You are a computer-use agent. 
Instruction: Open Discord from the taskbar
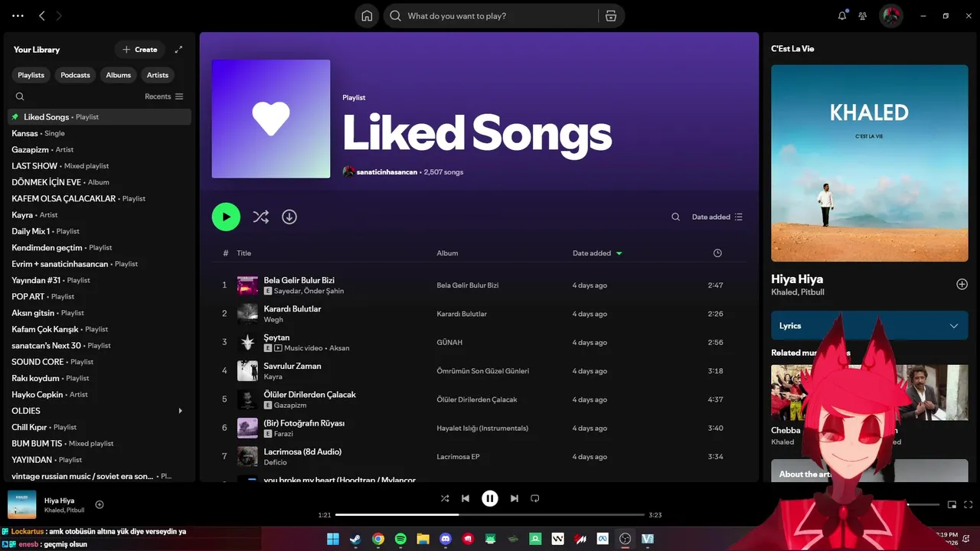coord(446,539)
